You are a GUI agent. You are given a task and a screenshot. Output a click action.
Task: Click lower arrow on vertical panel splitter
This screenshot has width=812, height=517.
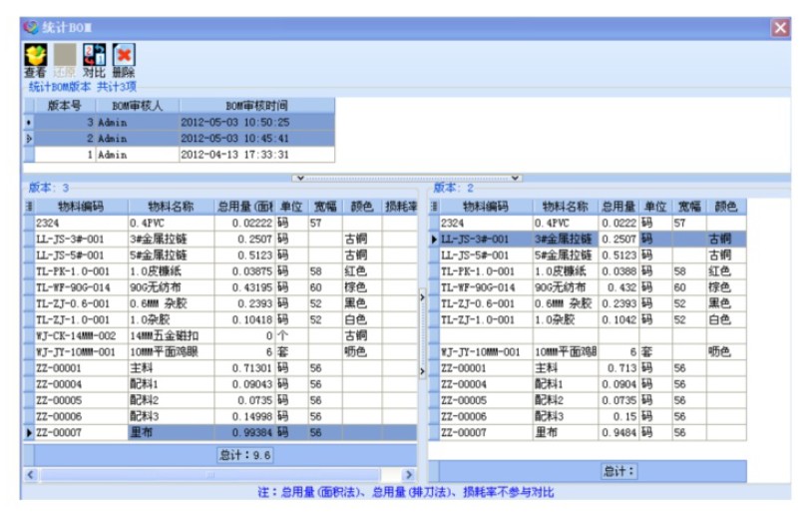click(422, 371)
